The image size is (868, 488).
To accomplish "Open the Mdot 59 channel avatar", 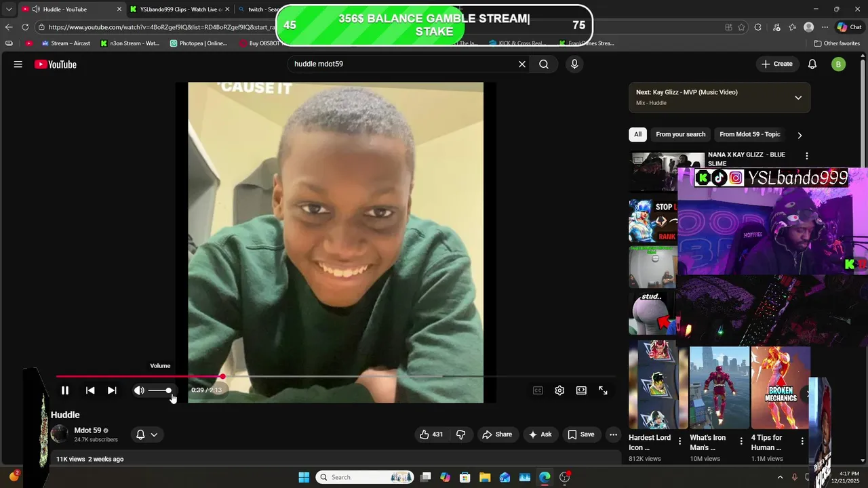I will point(60,434).
